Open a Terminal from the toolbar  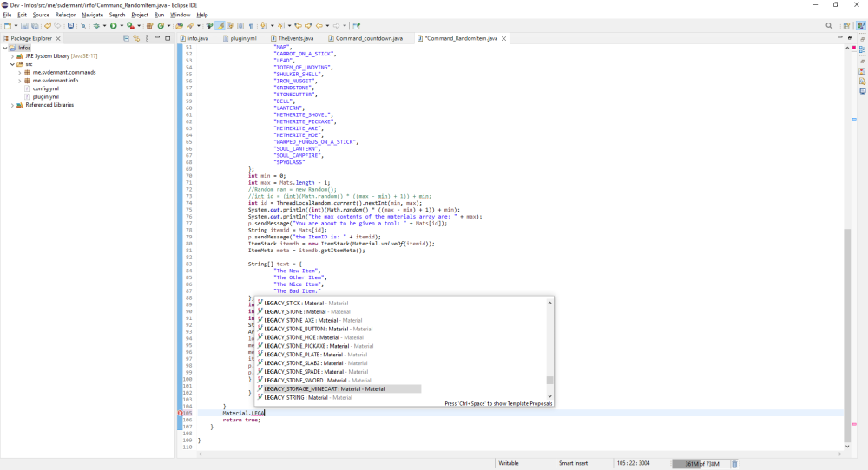point(70,26)
